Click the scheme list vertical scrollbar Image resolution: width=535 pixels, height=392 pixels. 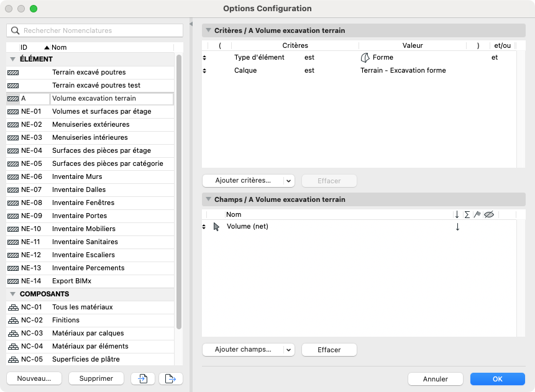(x=179, y=192)
